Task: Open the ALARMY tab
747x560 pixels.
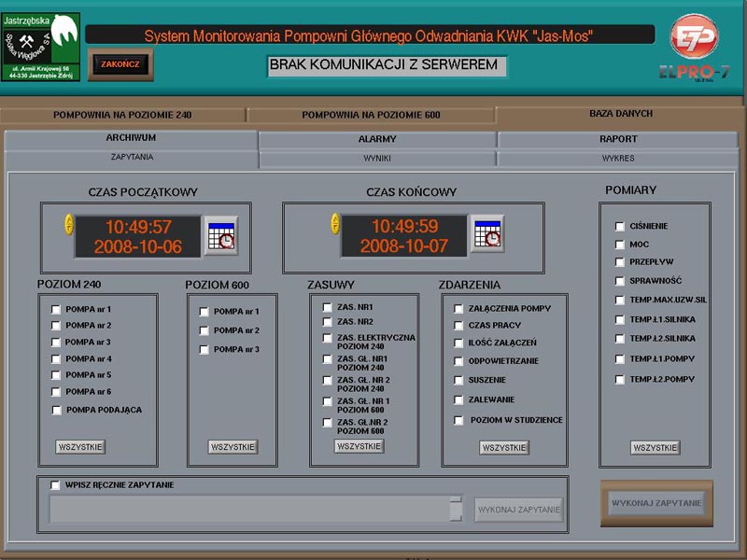Action: point(377,139)
